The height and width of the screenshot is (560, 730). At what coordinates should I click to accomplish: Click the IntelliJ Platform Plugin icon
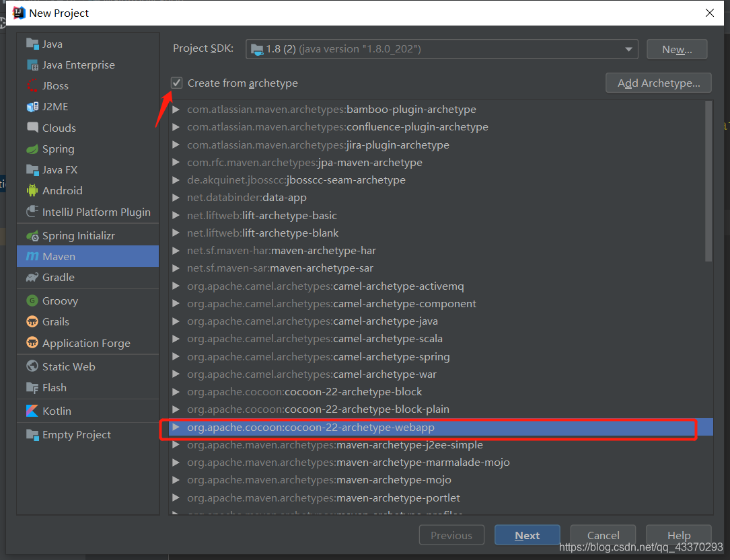click(32, 212)
